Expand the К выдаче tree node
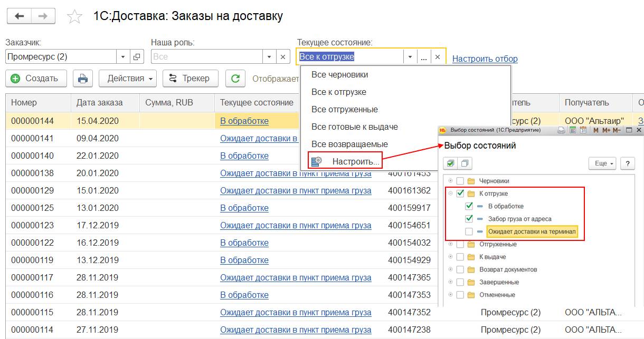Image resolution: width=644 pixels, height=339 pixels. [450, 257]
